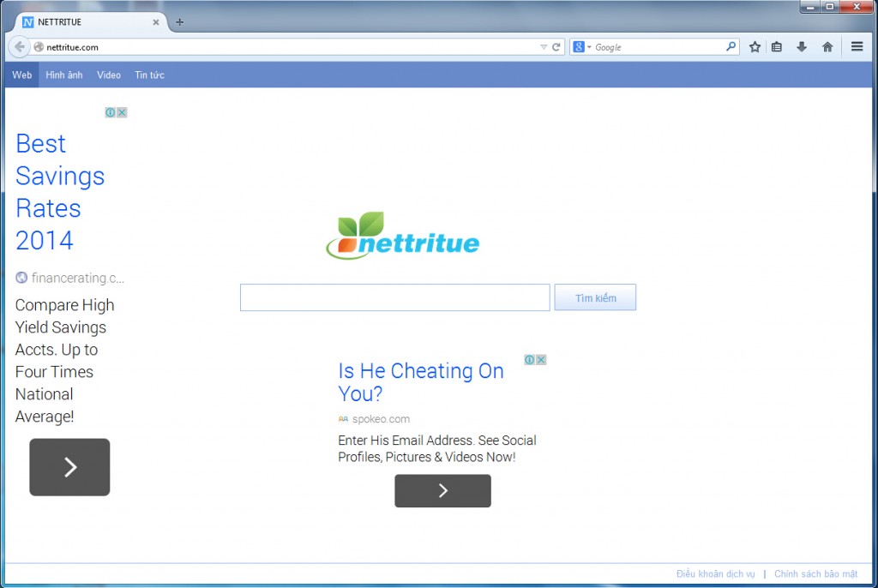Open the spokeo ad info icon

[529, 359]
